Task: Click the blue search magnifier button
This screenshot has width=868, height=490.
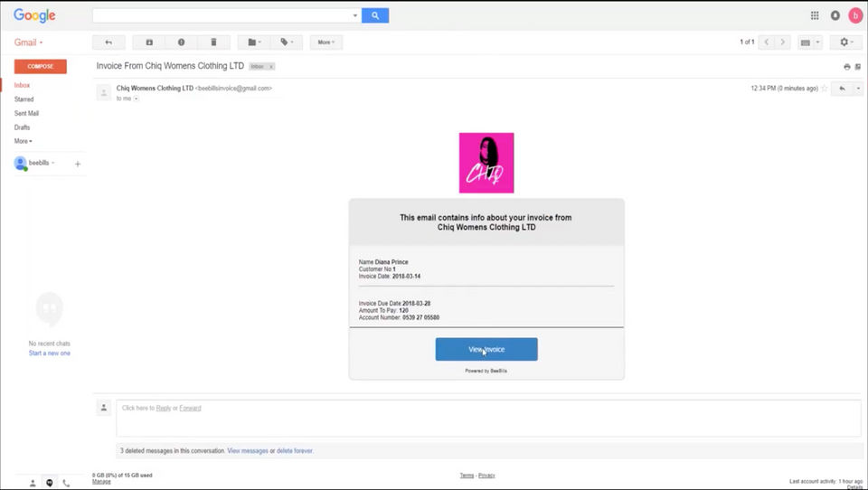Action: pyautogui.click(x=375, y=15)
